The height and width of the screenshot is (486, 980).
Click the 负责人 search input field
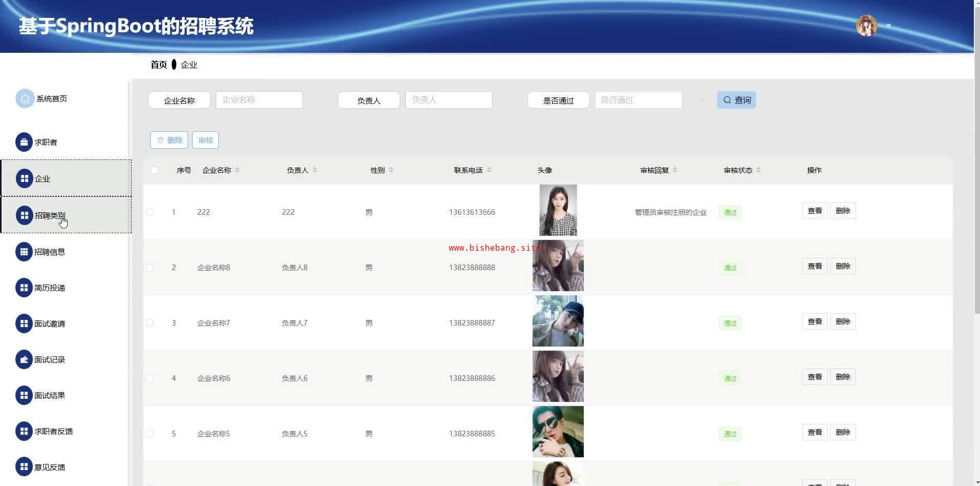[x=449, y=100]
